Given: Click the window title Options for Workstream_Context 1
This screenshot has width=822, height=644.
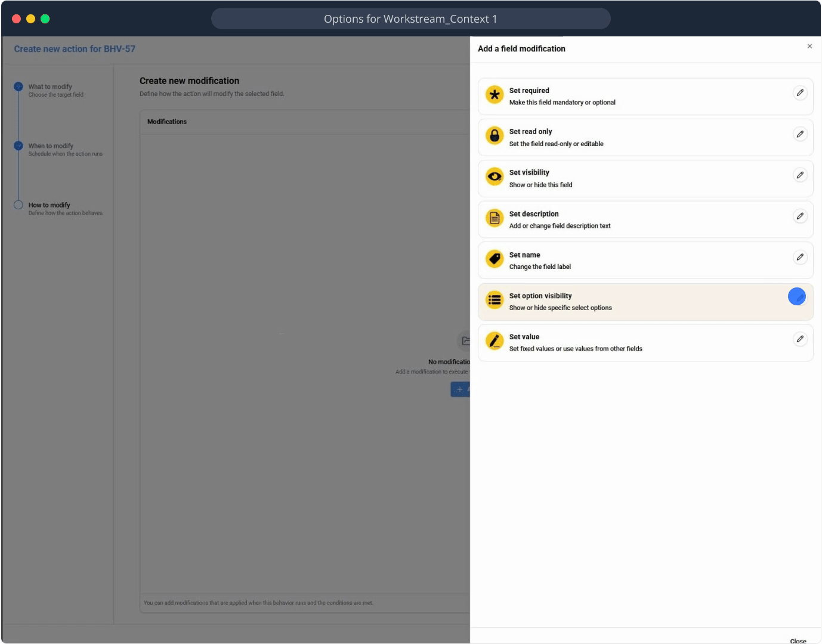Looking at the screenshot, I should (410, 19).
